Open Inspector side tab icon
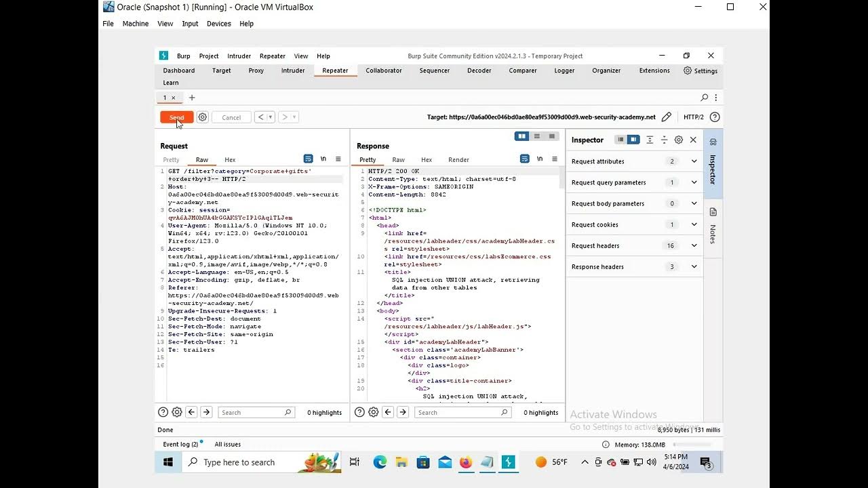This screenshot has height=488, width=868. [713, 142]
